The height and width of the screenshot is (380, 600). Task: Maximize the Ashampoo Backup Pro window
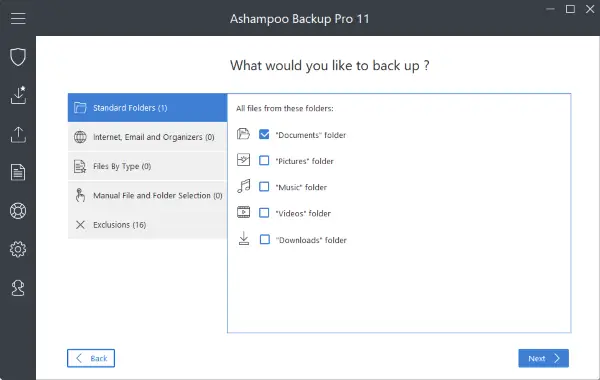tap(570, 9)
